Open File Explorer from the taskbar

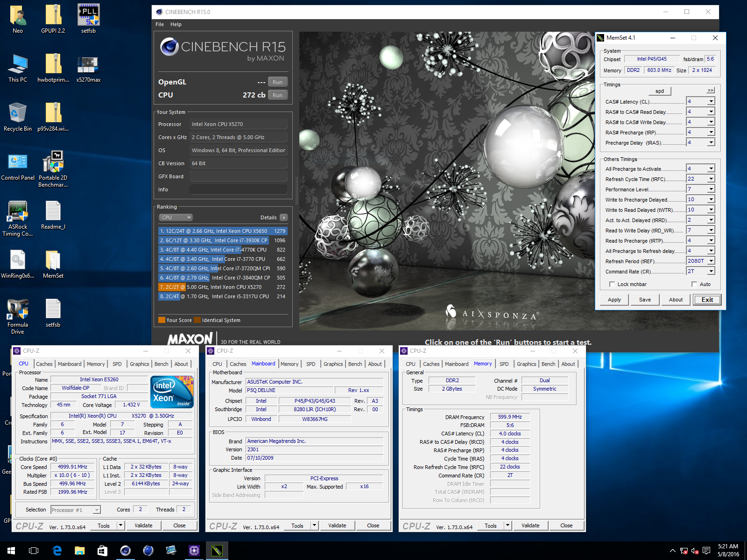79,551
